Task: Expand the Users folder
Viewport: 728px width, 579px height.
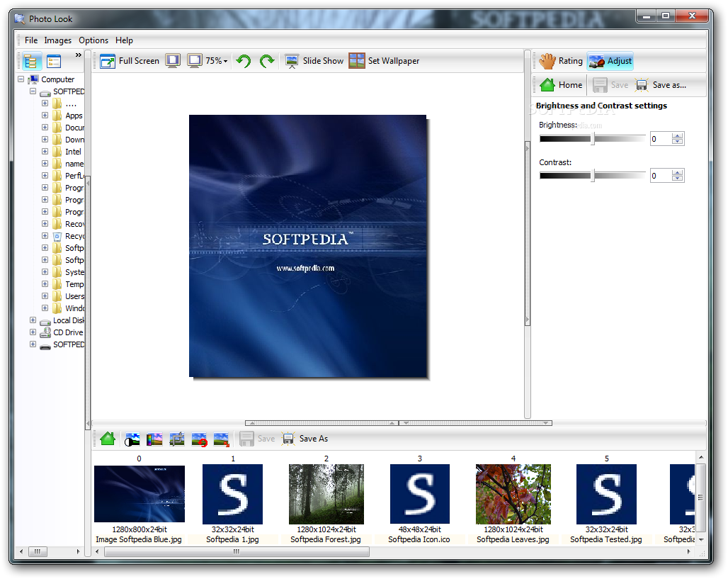Action: 45,296
